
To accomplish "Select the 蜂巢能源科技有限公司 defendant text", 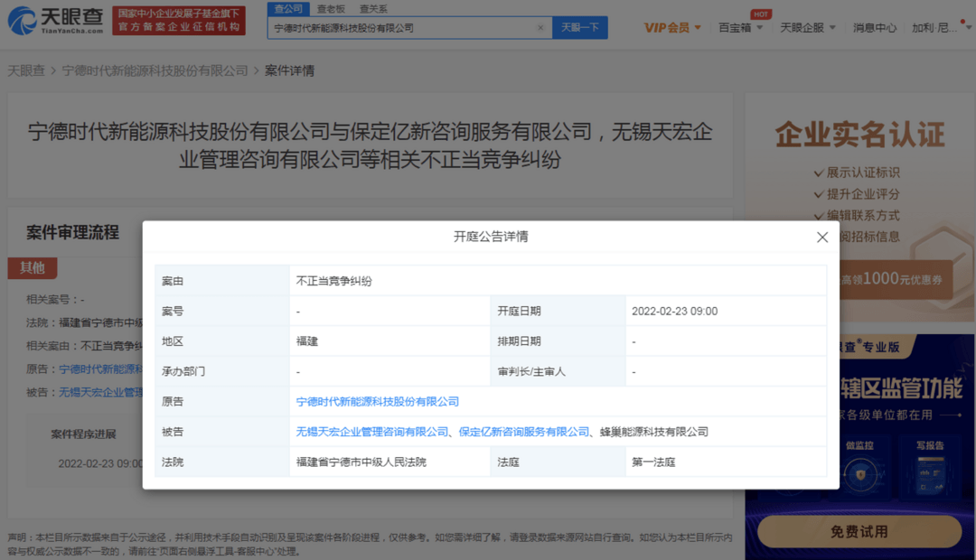I will [653, 432].
